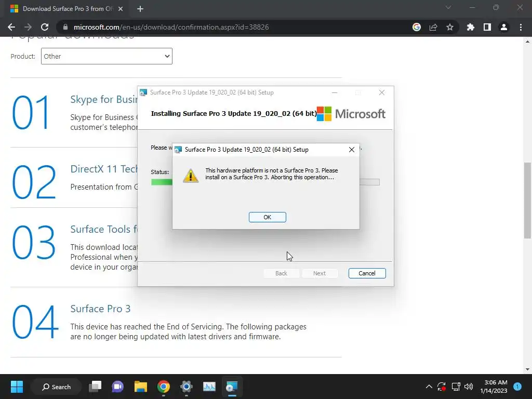
Task: Open the notification count badge
Action: point(517,387)
